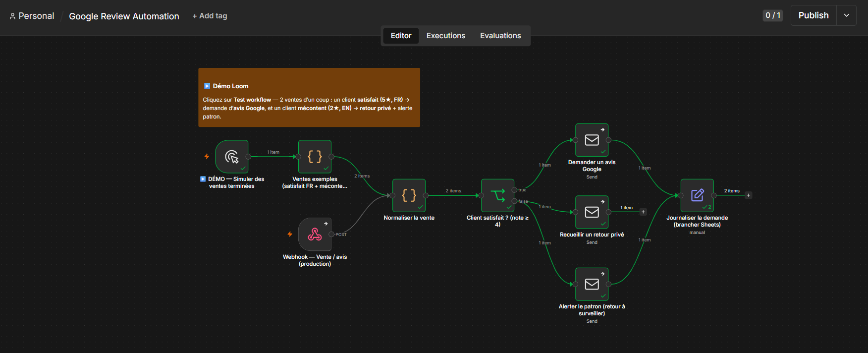Click the Google Review Automation workflow title

tap(124, 16)
